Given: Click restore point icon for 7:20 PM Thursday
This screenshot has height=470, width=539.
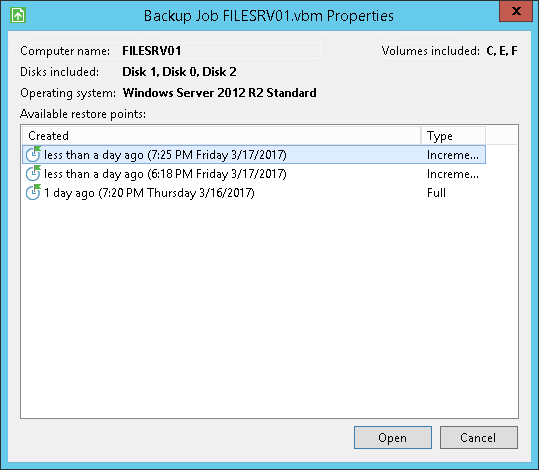Looking at the screenshot, I should click(33, 192).
